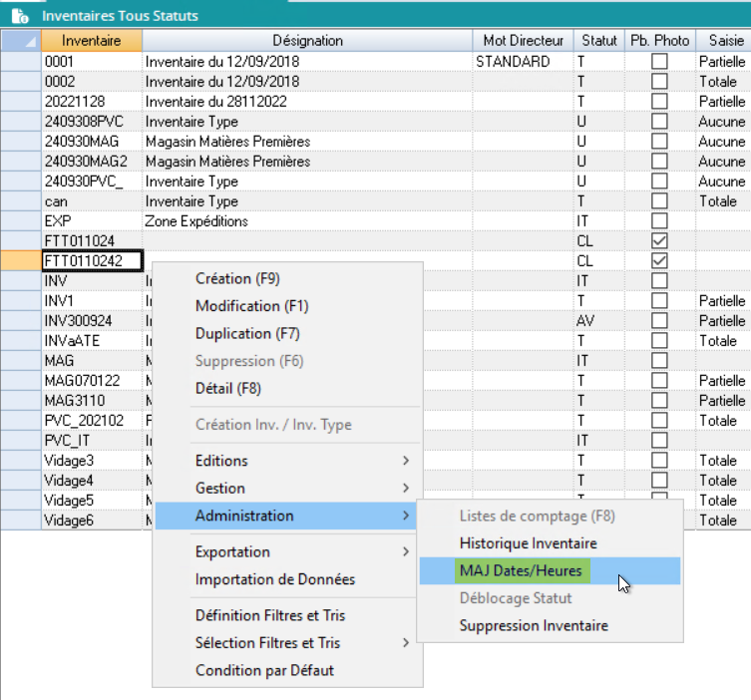Image resolution: width=751 pixels, height=700 pixels.
Task: Uncheck Pb. Photo box for FTT011024
Action: click(659, 241)
